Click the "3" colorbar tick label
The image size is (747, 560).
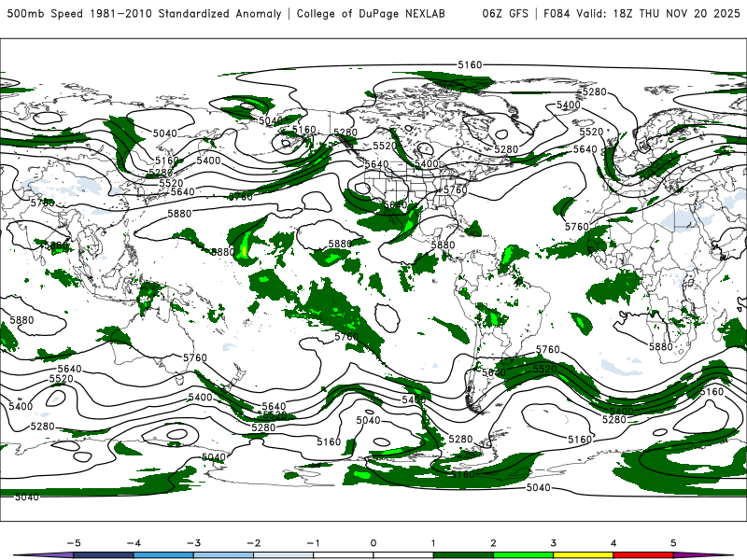click(x=554, y=543)
